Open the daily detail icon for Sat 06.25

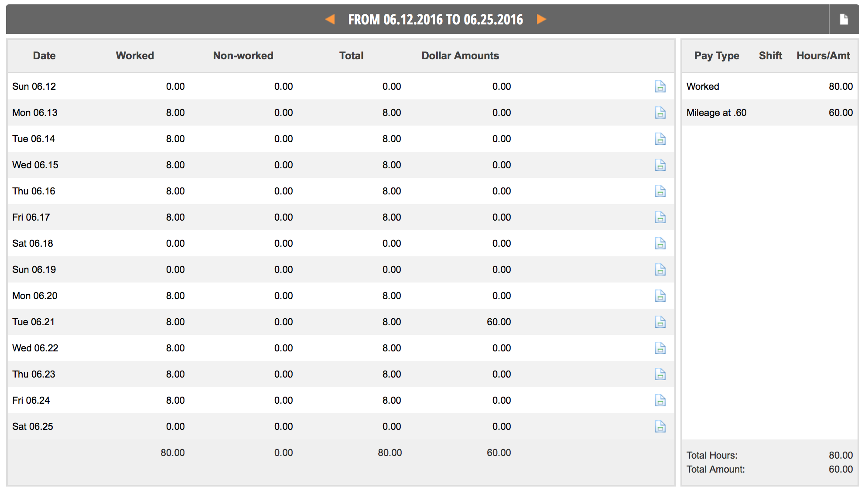(660, 426)
